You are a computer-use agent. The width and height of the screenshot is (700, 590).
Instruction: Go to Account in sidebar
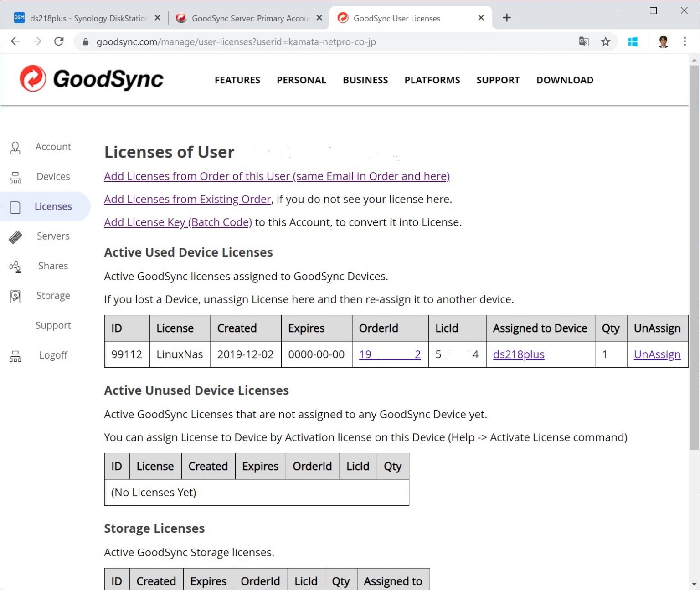pos(53,147)
